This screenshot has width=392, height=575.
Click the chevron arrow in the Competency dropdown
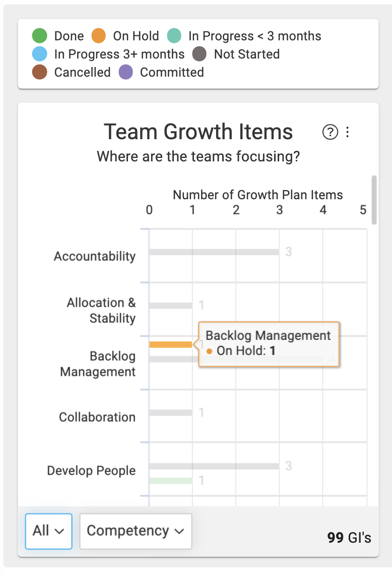(179, 531)
